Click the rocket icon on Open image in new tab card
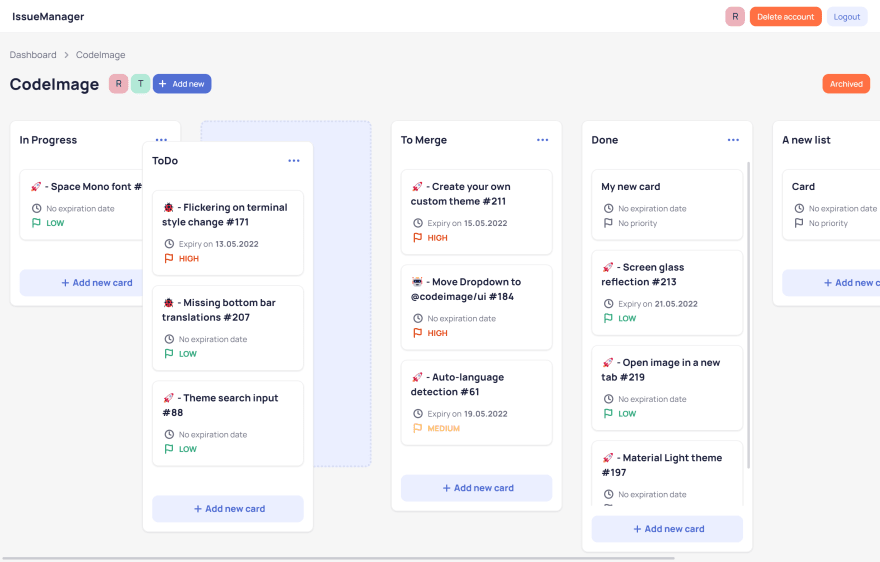 point(608,363)
